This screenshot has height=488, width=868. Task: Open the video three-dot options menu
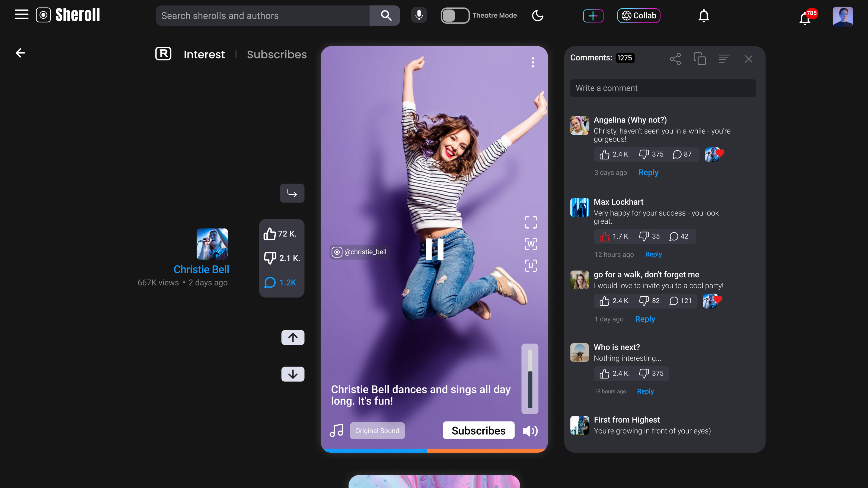(533, 62)
